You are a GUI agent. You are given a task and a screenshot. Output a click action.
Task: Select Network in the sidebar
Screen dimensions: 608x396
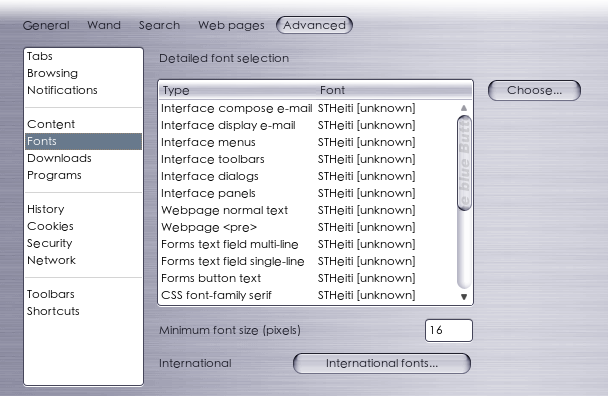click(x=83, y=260)
